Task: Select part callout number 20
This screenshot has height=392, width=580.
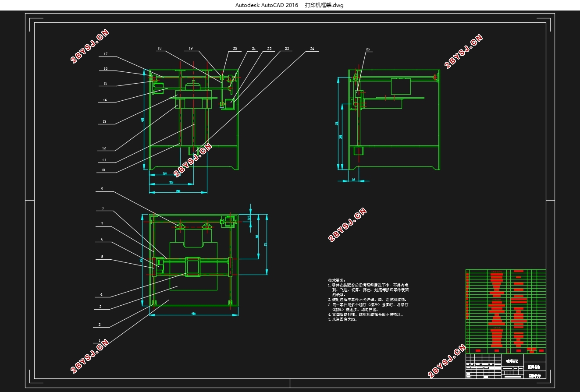Action: pyautogui.click(x=235, y=49)
